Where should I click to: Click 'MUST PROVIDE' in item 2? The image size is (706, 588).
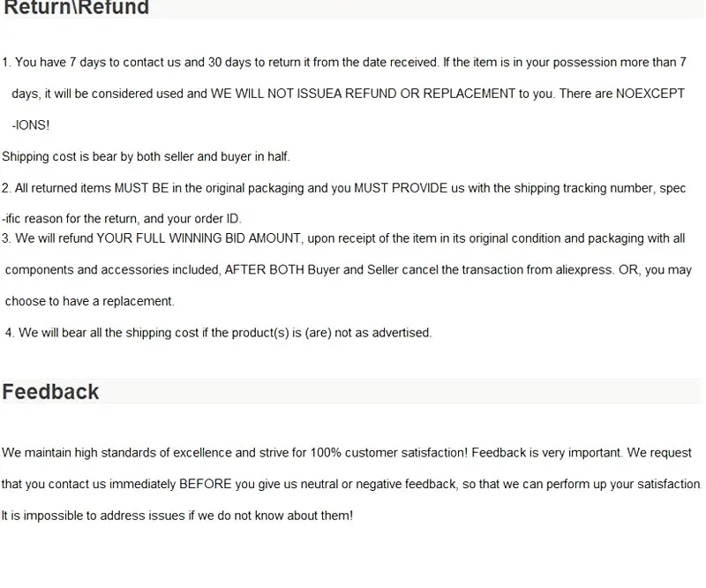tap(401, 188)
